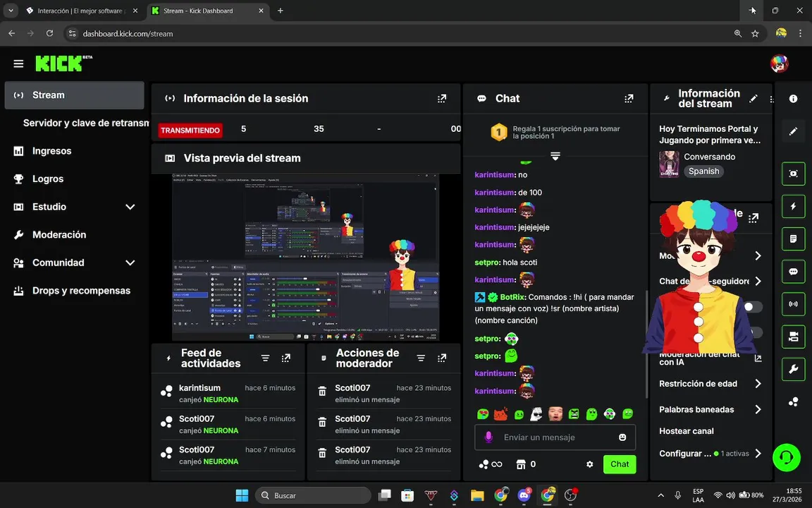Open Chat de solo-seguidores settings chevron
Viewport: 812px width, 508px height.
coord(758,281)
